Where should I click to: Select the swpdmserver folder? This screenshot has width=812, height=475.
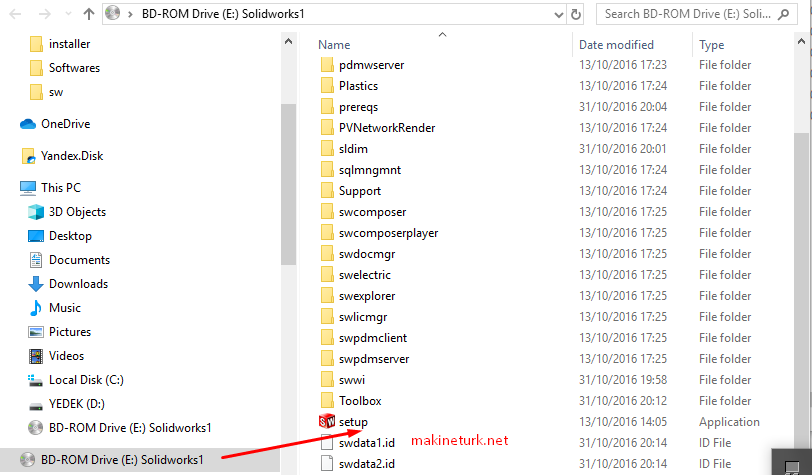click(x=374, y=359)
